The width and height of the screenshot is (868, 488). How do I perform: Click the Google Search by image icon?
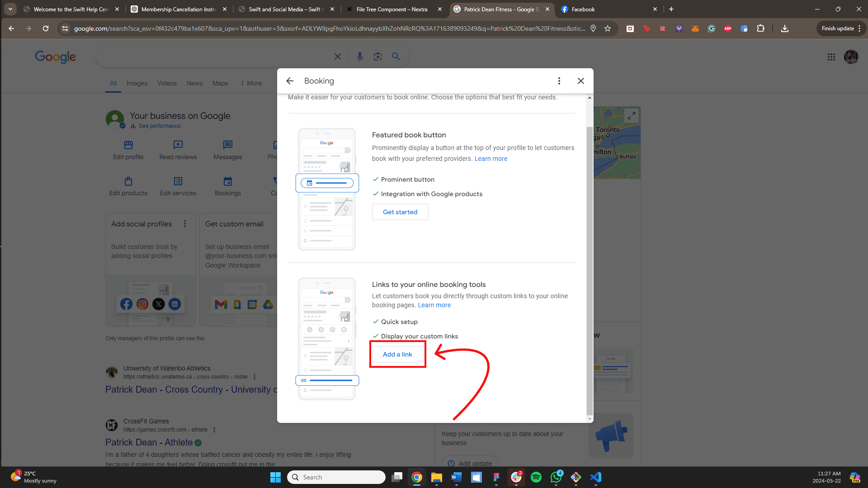(378, 56)
